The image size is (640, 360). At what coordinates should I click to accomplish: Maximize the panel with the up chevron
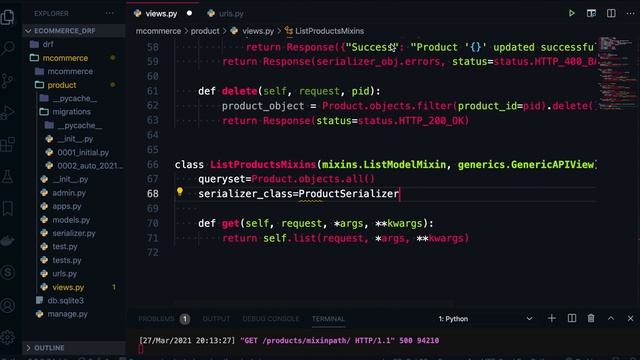click(611, 318)
